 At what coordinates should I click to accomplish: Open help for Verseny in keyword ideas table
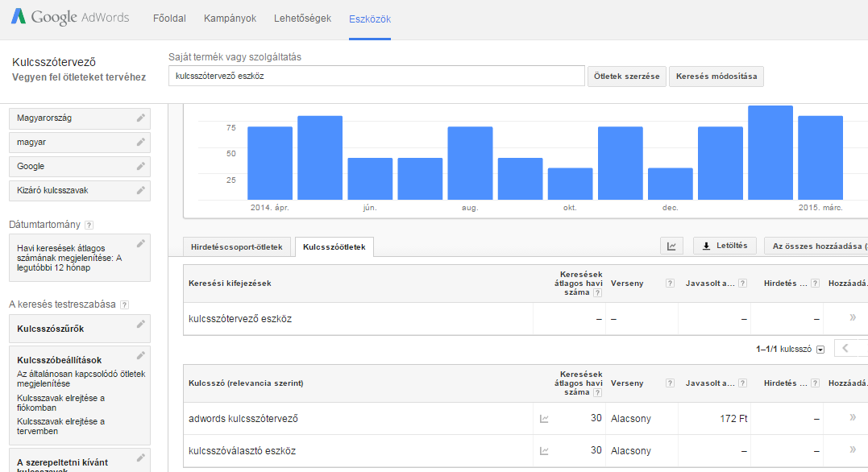point(670,383)
